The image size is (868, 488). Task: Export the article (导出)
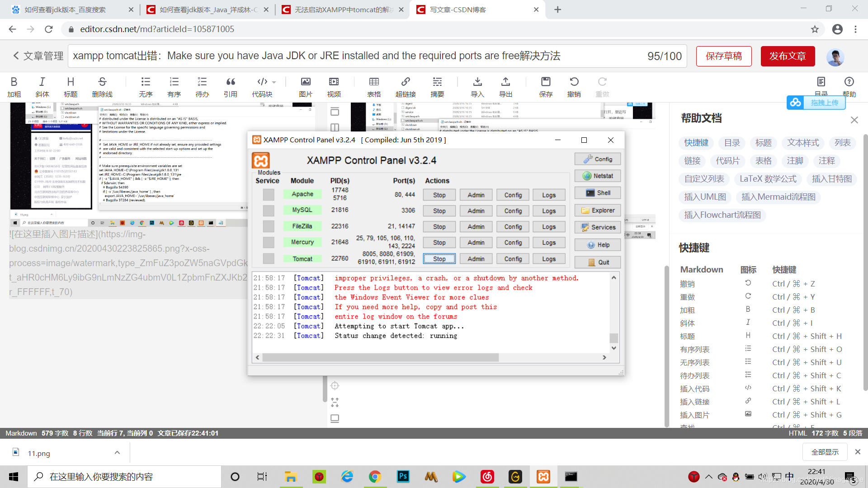(505, 87)
